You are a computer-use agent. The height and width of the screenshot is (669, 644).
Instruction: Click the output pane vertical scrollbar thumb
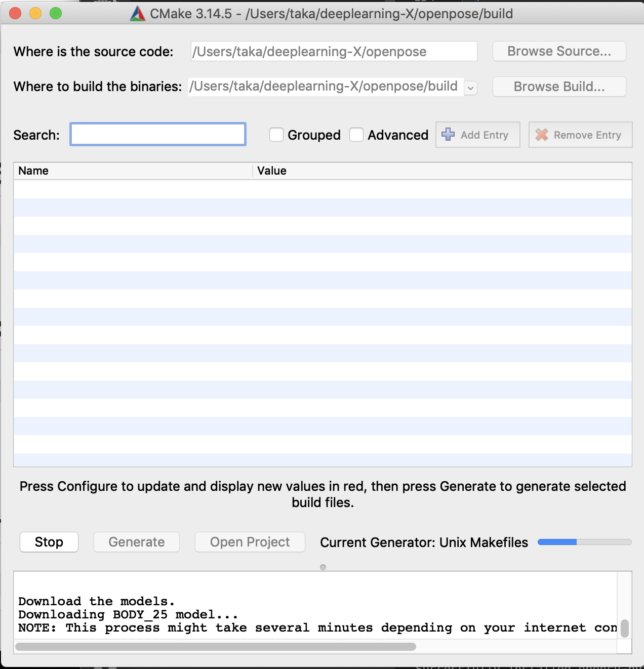tap(625, 629)
